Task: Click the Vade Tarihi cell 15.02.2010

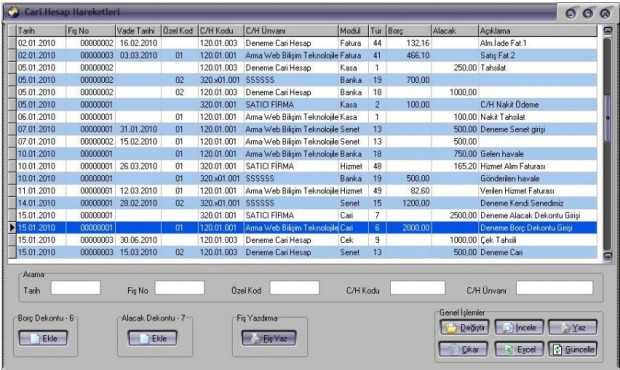Action: pos(138,142)
